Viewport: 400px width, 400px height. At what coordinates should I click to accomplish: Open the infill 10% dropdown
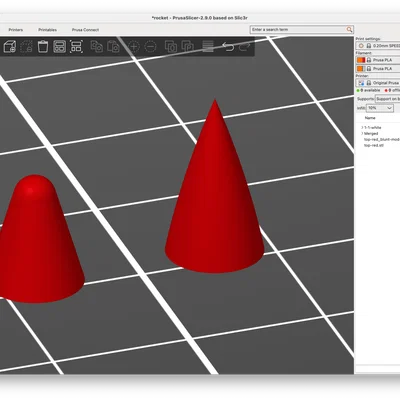380,108
